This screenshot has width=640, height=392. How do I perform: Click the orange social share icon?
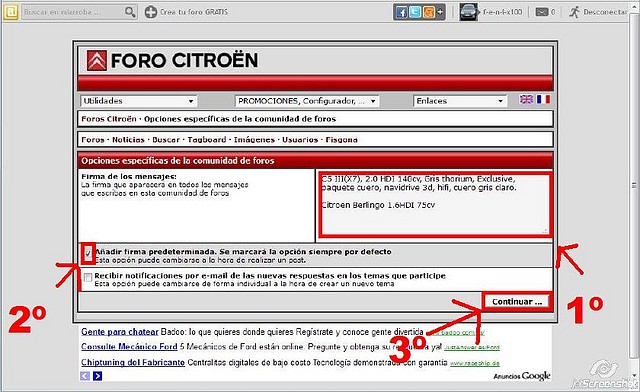[429, 13]
